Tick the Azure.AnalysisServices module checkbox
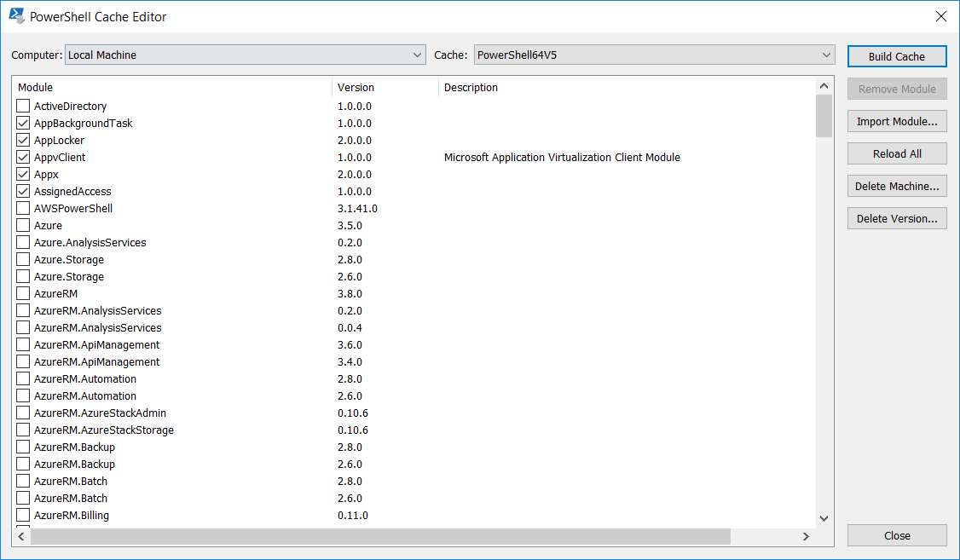Viewport: 960px width, 560px height. (x=23, y=242)
